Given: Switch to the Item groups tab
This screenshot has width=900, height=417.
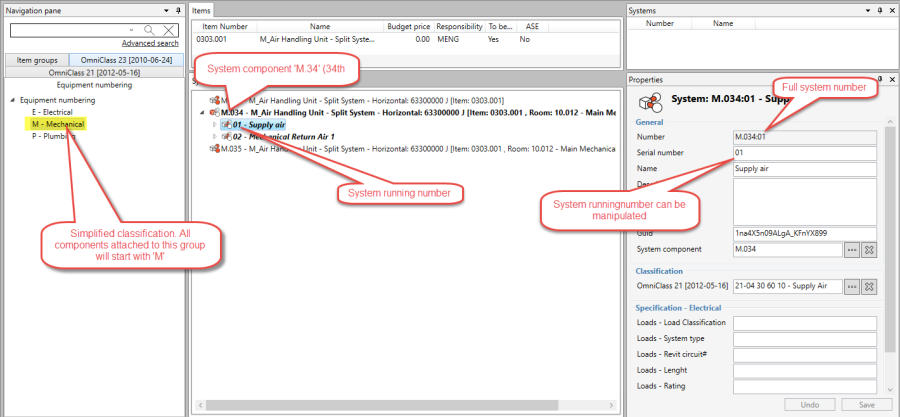Looking at the screenshot, I should [38, 60].
